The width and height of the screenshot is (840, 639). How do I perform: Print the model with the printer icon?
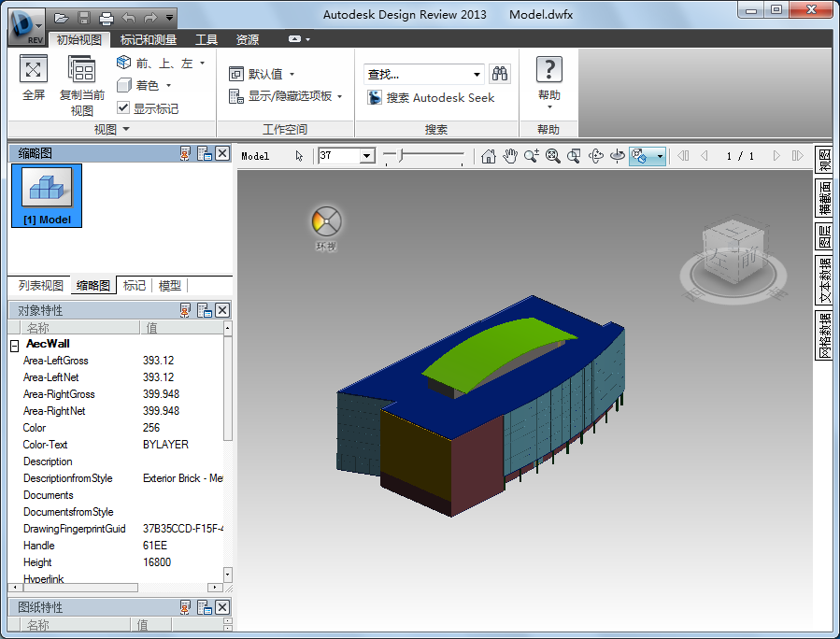click(x=107, y=18)
